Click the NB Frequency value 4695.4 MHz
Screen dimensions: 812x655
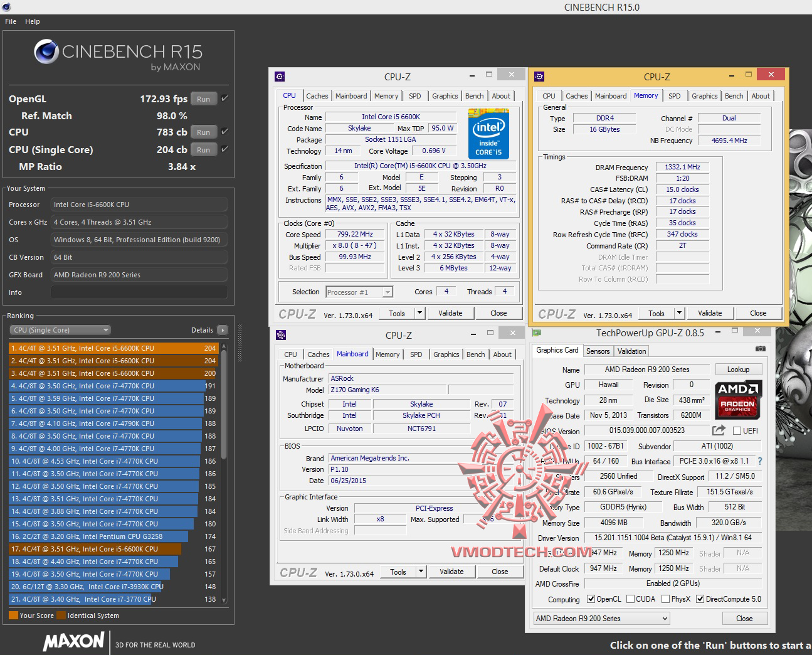pos(729,141)
